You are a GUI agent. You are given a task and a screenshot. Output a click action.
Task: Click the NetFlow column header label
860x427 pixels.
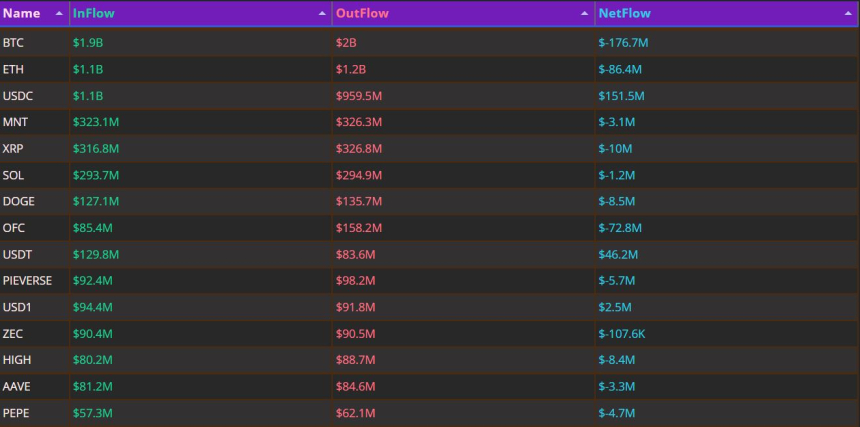(x=624, y=14)
